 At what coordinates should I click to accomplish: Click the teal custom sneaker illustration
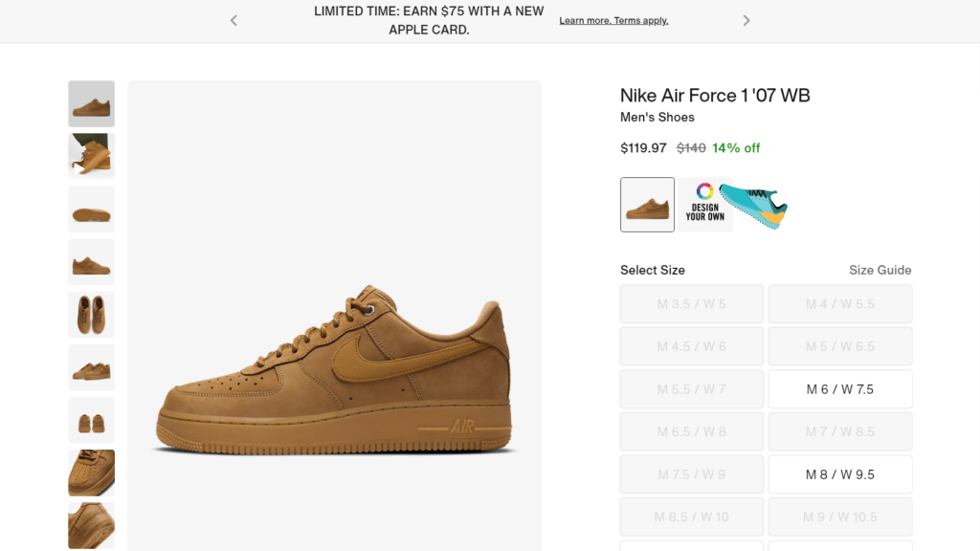(x=753, y=206)
